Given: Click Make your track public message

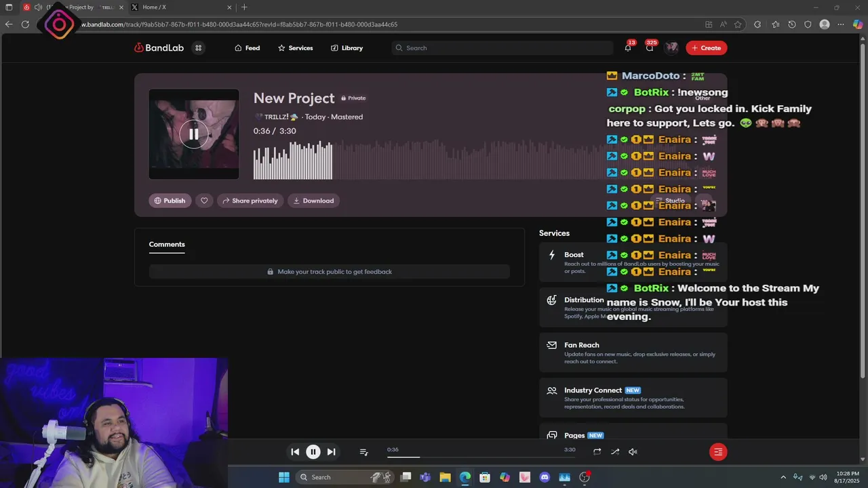Looking at the screenshot, I should pos(330,272).
